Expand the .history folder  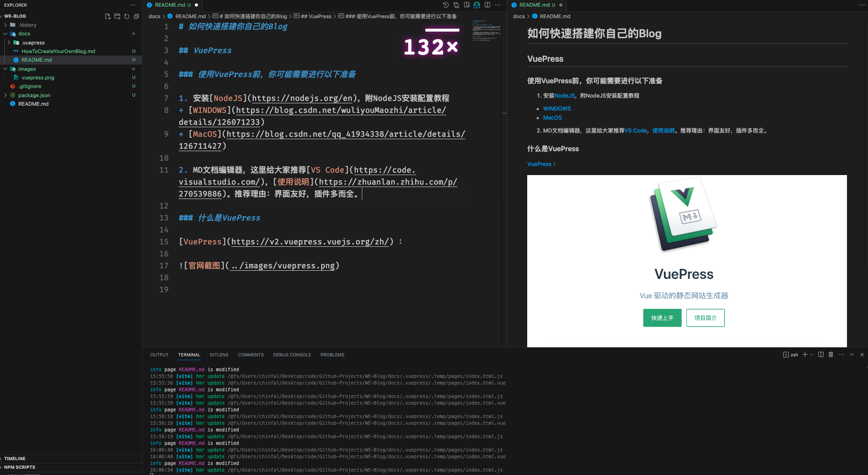tap(6, 25)
